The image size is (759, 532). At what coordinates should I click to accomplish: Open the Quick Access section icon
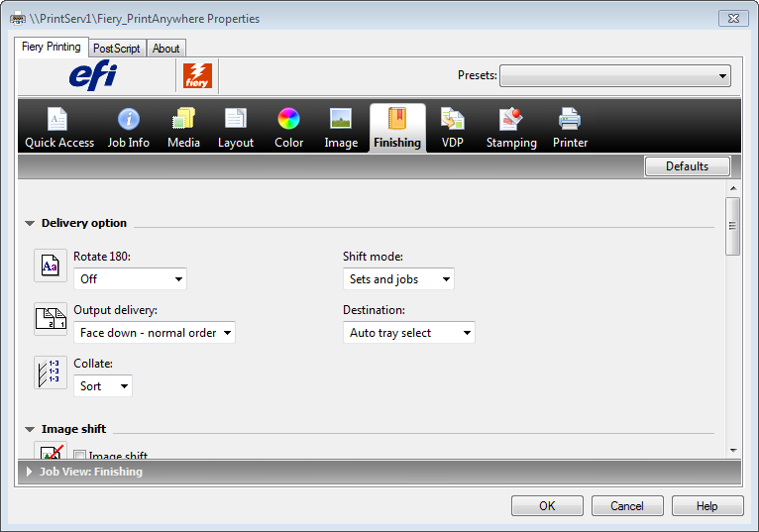coord(58,120)
